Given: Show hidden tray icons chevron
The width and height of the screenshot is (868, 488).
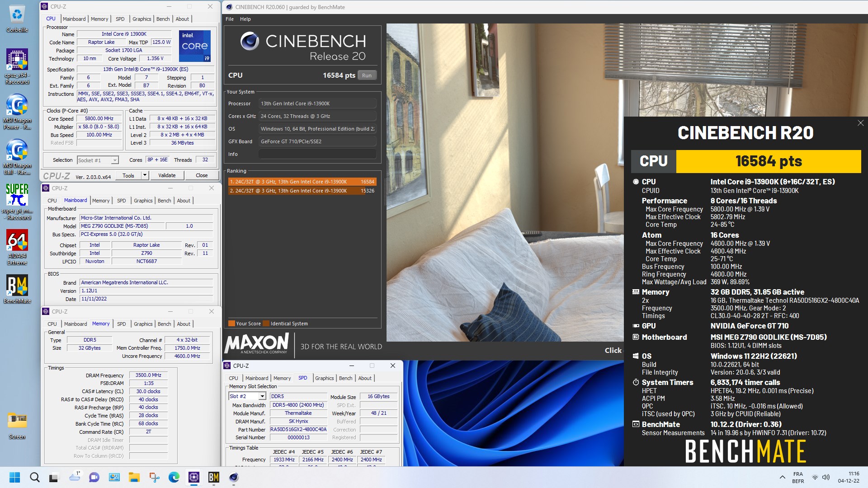Looking at the screenshot, I should tap(782, 477).
